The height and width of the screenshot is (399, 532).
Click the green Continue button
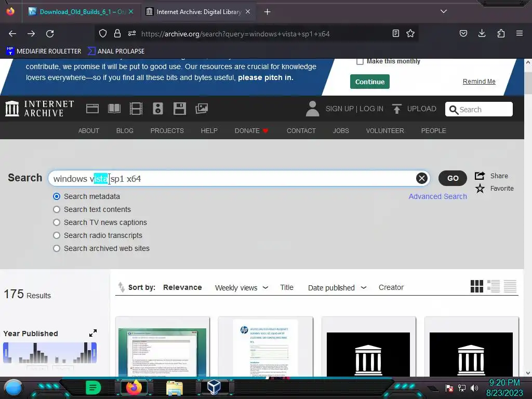point(370,82)
